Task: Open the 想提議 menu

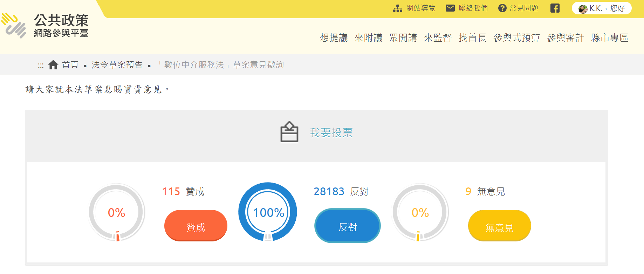Action: click(334, 38)
